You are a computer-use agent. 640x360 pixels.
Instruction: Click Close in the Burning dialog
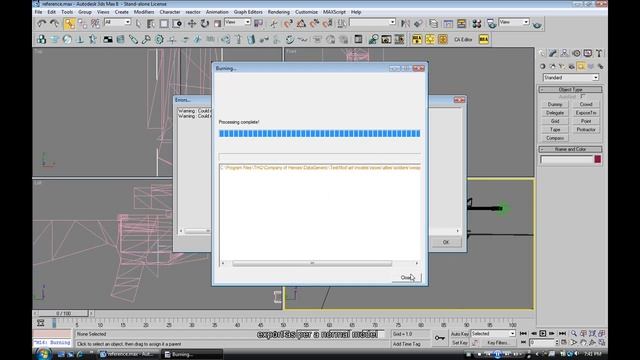pos(407,278)
